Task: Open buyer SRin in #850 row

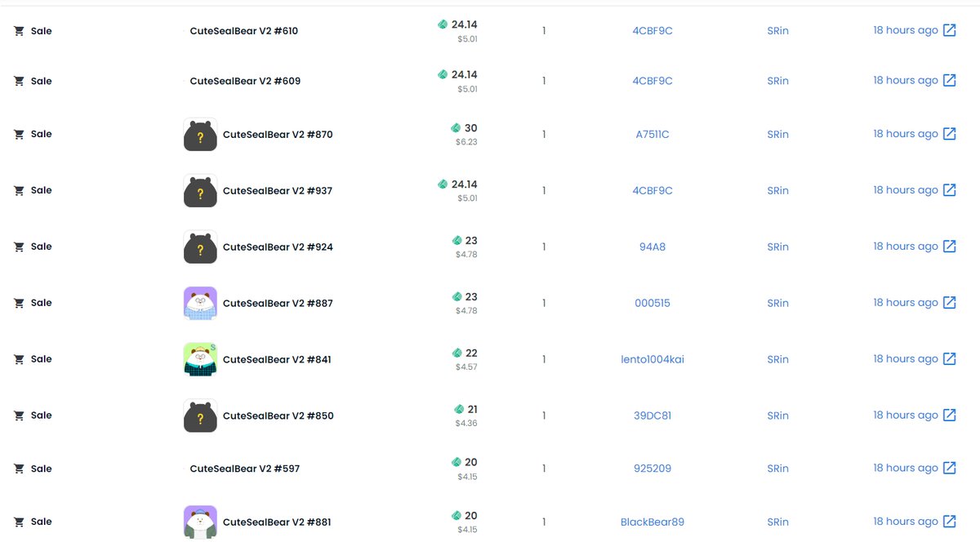Action: [x=777, y=415]
